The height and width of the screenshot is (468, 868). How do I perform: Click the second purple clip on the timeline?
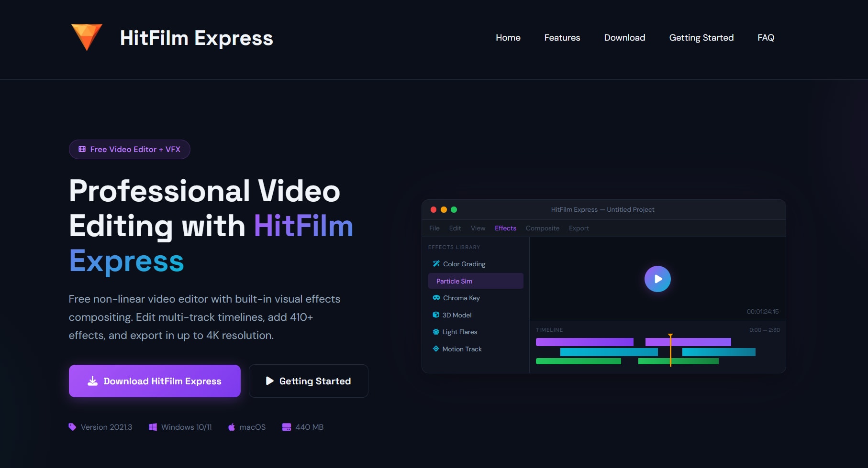(688, 342)
